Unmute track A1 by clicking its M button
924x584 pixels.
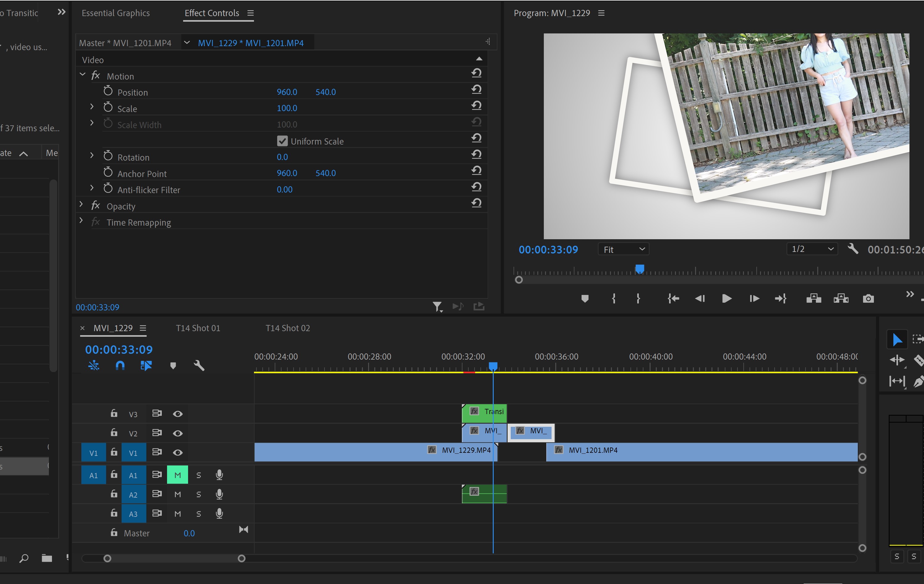(x=178, y=474)
